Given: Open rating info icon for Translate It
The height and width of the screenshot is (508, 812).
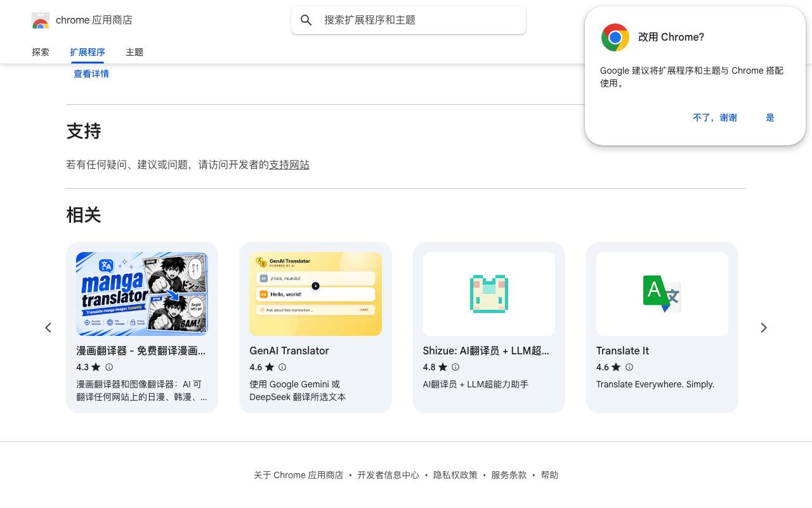Looking at the screenshot, I should point(629,367).
